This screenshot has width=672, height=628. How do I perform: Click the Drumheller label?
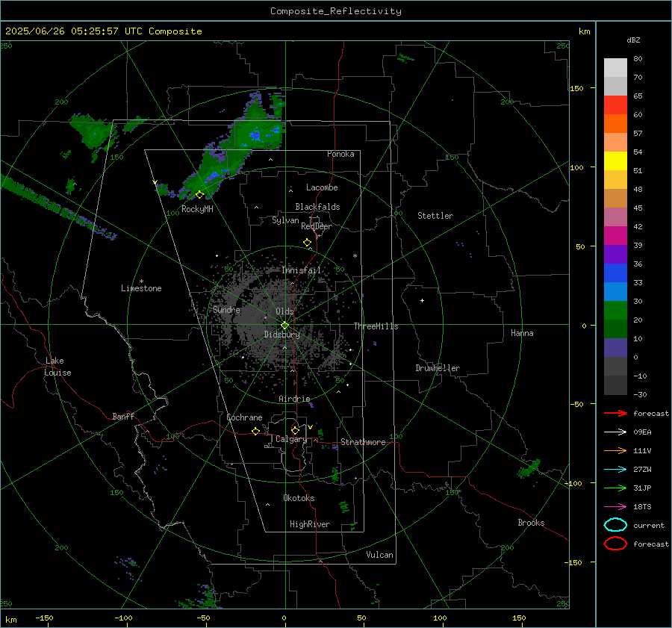tap(438, 368)
